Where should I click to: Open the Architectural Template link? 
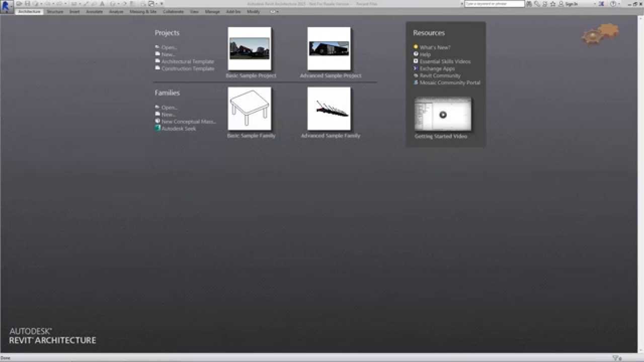[x=188, y=62]
